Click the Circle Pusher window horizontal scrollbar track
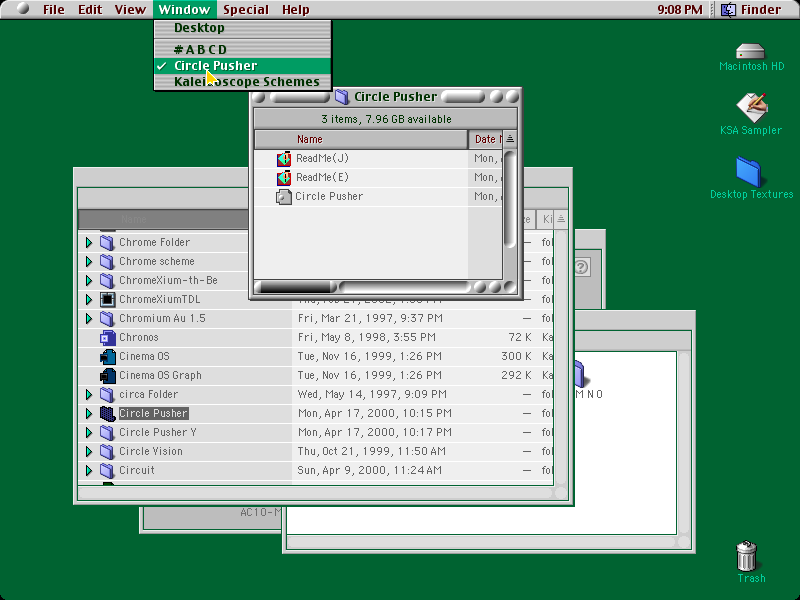 [405, 287]
